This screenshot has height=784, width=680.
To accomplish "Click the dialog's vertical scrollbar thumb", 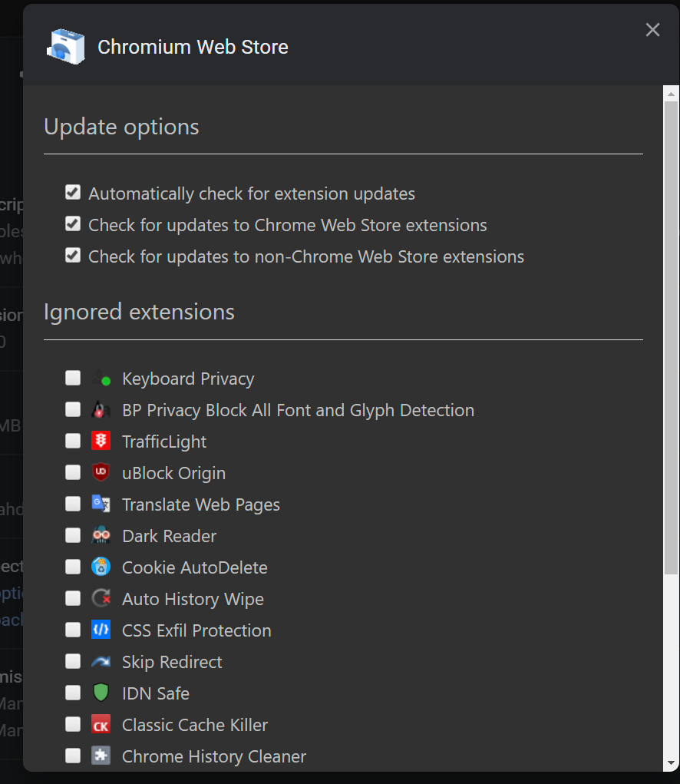I will (x=671, y=338).
